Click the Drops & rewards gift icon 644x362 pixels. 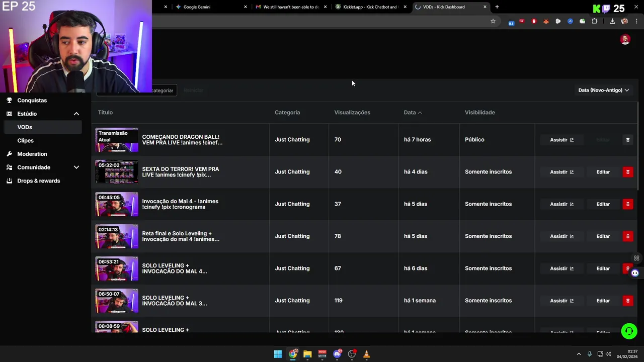tap(9, 180)
